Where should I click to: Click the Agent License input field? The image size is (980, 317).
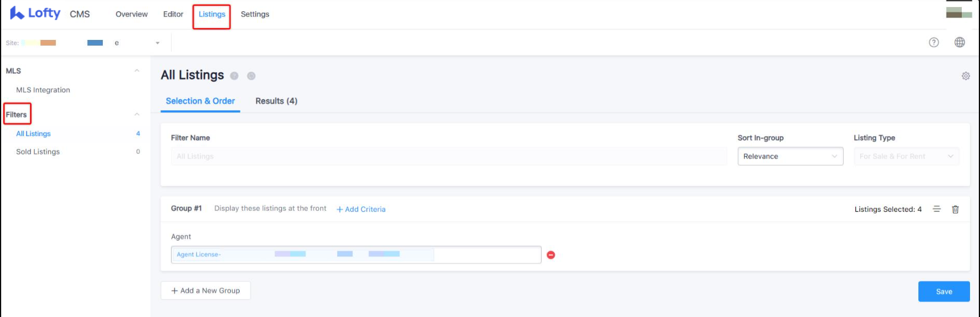click(356, 255)
